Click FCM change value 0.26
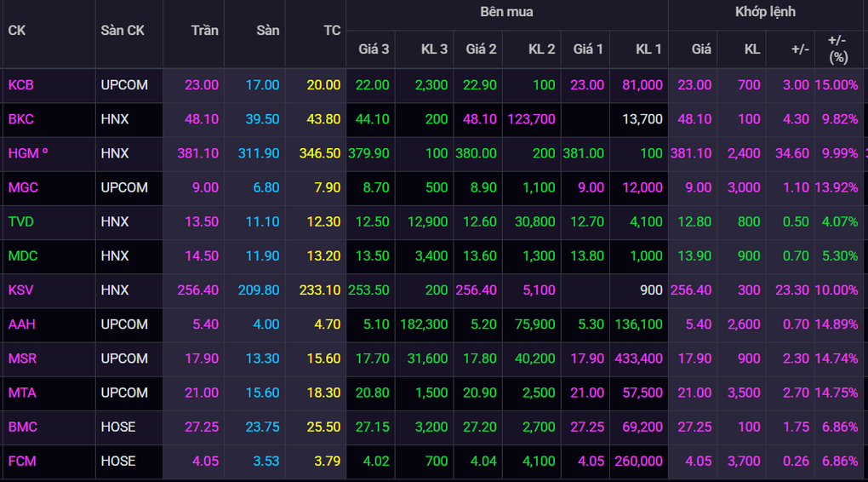Screen dimensions: 868x482 796,461
